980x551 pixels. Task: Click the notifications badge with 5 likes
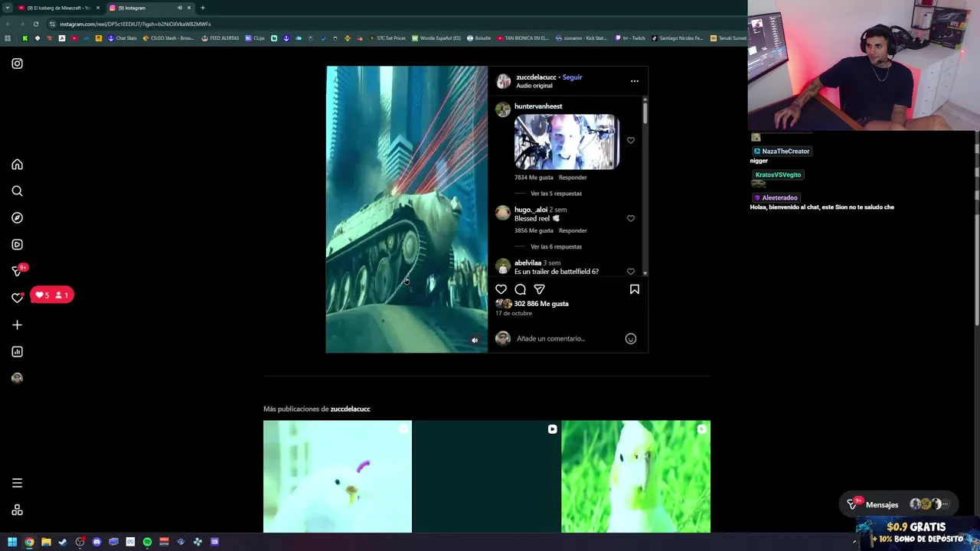click(x=52, y=295)
